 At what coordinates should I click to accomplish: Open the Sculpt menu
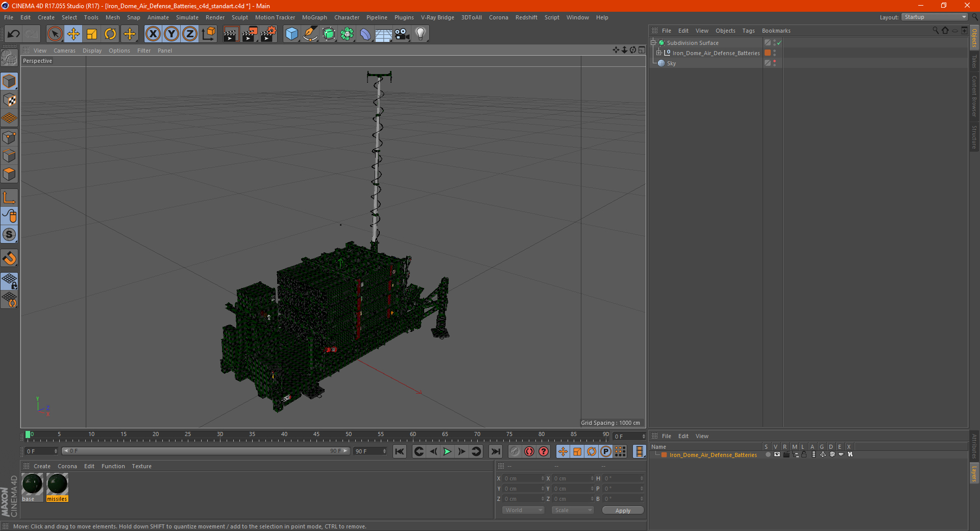coord(239,17)
